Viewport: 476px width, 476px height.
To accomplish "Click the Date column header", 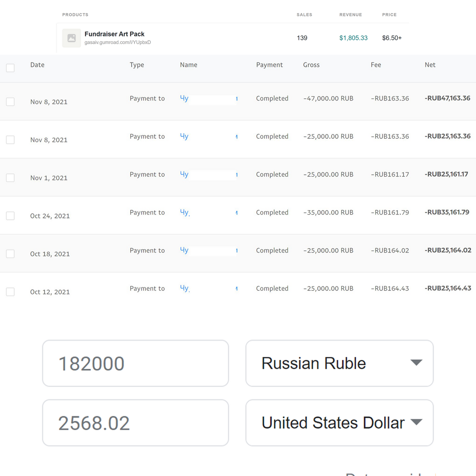I will (x=37, y=65).
